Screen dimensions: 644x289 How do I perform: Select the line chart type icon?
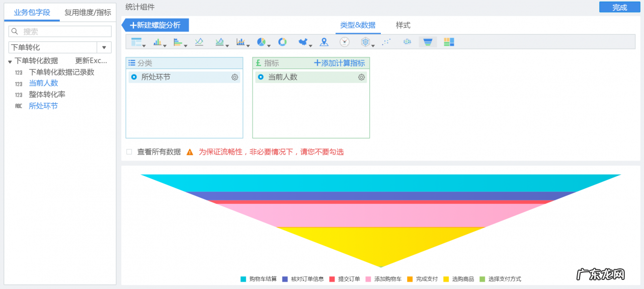pos(199,42)
